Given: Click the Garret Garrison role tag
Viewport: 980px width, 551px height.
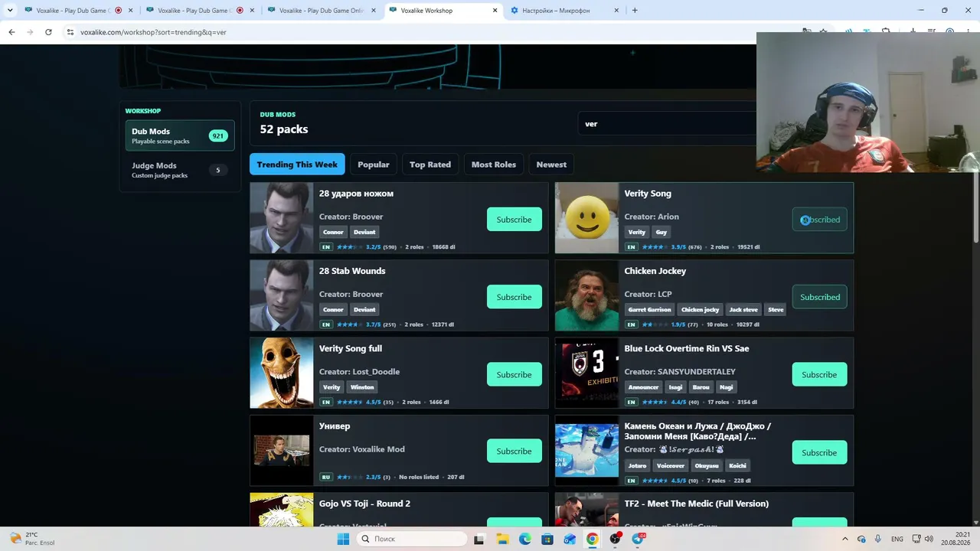Looking at the screenshot, I should 649,310.
